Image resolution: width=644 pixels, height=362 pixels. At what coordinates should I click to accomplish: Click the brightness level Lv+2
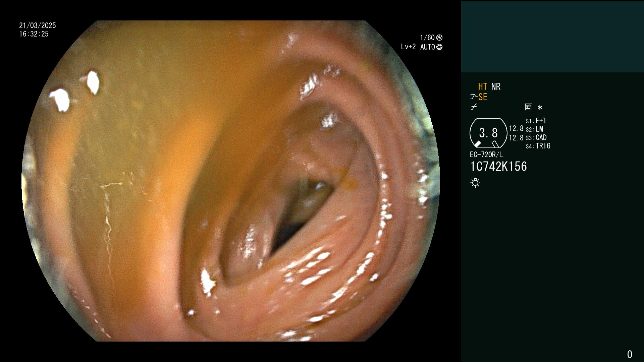point(408,47)
